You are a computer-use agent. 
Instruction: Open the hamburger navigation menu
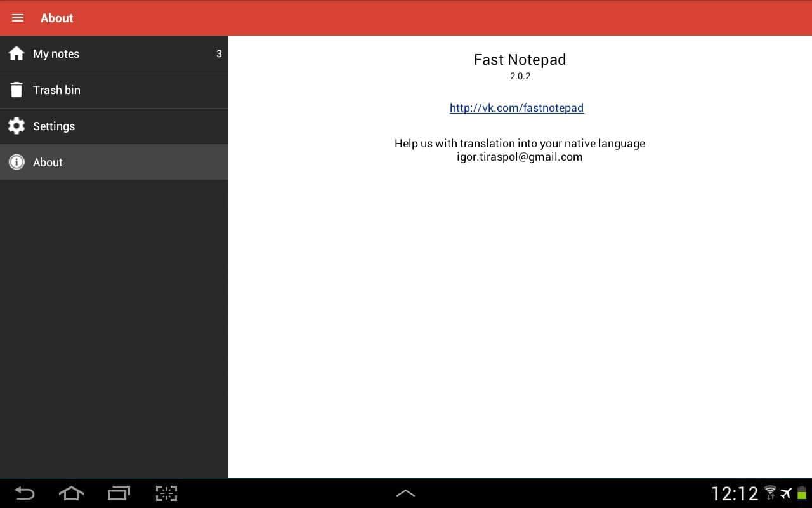[18, 18]
